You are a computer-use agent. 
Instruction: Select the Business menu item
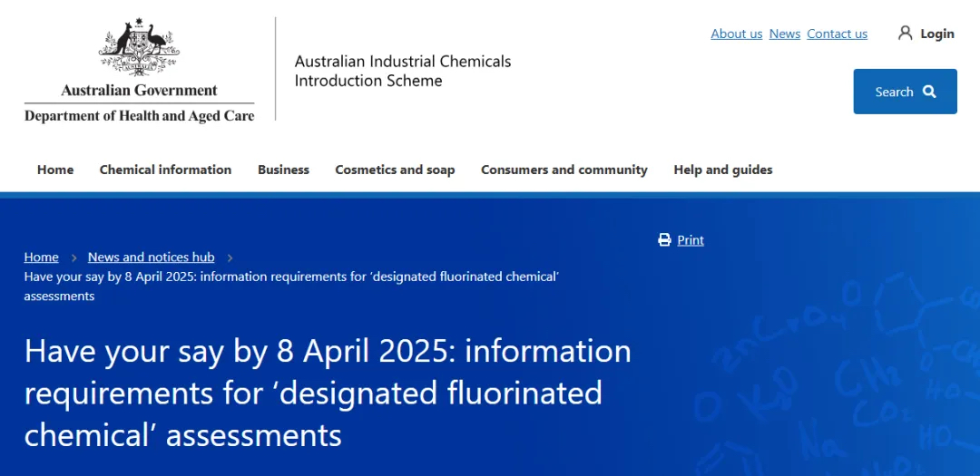point(283,170)
